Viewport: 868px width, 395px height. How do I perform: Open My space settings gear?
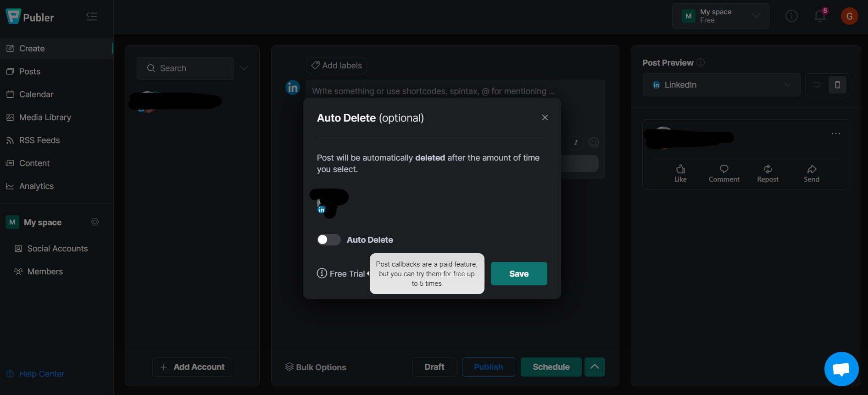point(95,222)
